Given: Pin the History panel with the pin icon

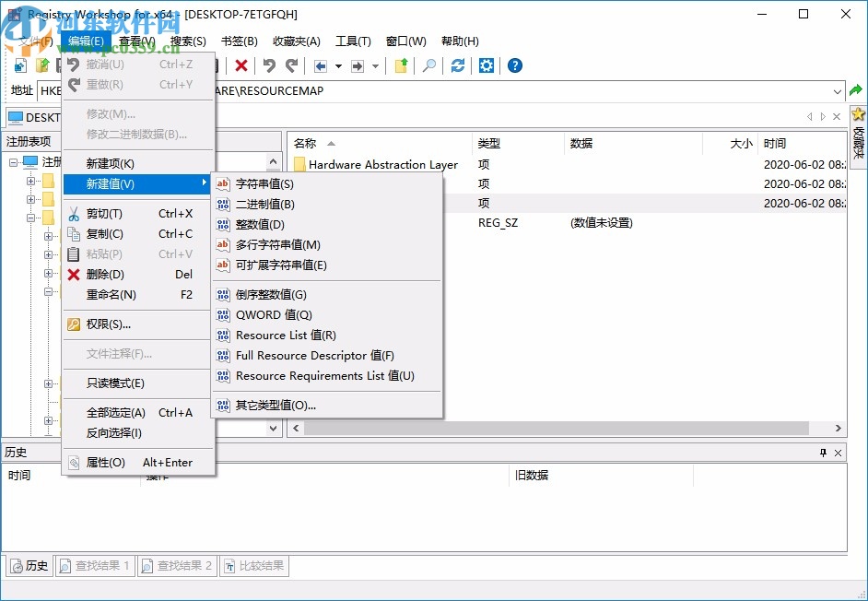Looking at the screenshot, I should click(x=823, y=453).
